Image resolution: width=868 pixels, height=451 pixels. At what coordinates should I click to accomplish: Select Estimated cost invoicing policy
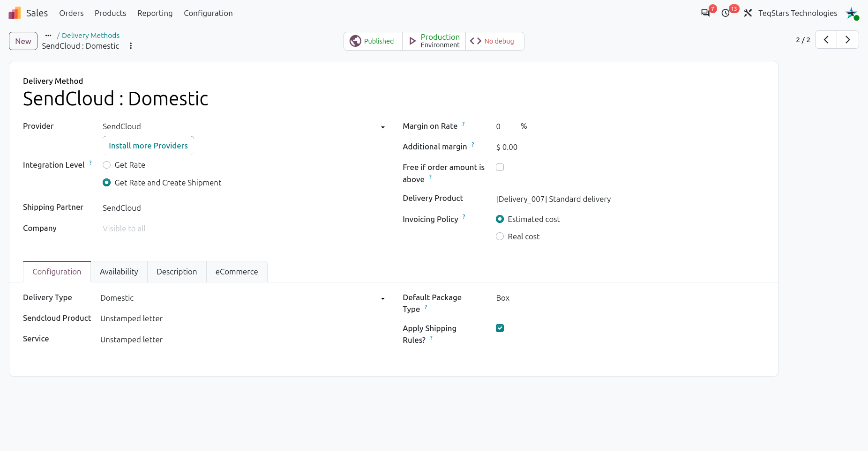tap(500, 219)
